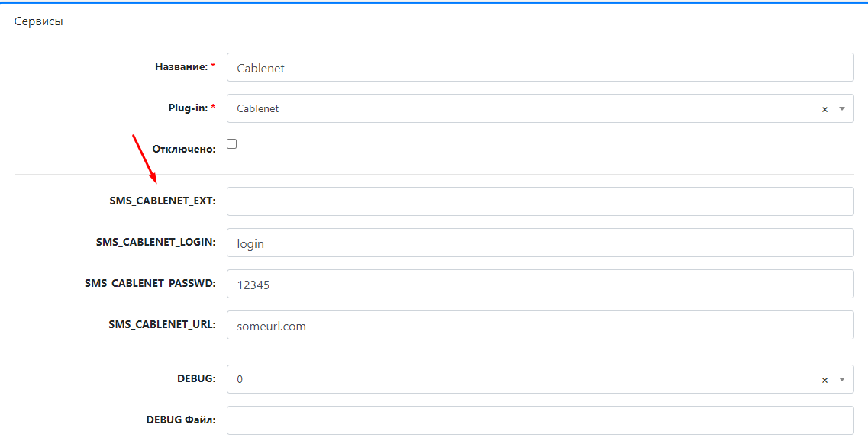Click the Сервисы panel heading

[39, 21]
